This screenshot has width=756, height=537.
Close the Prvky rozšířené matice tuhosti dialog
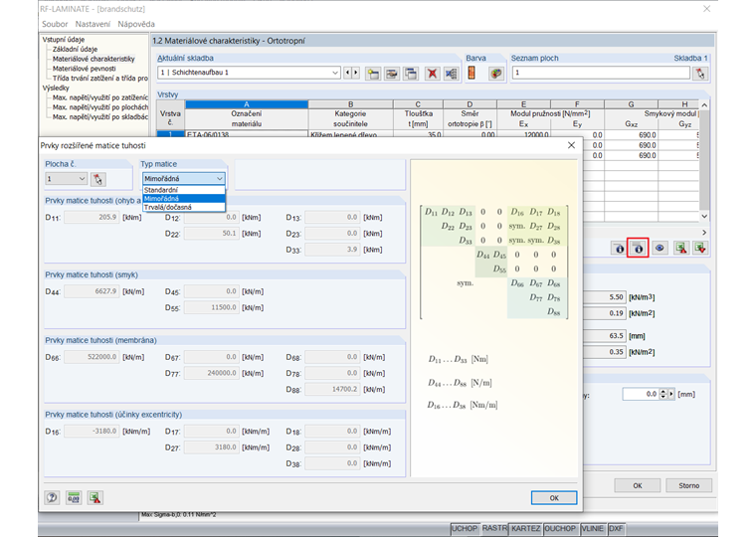pos(571,145)
